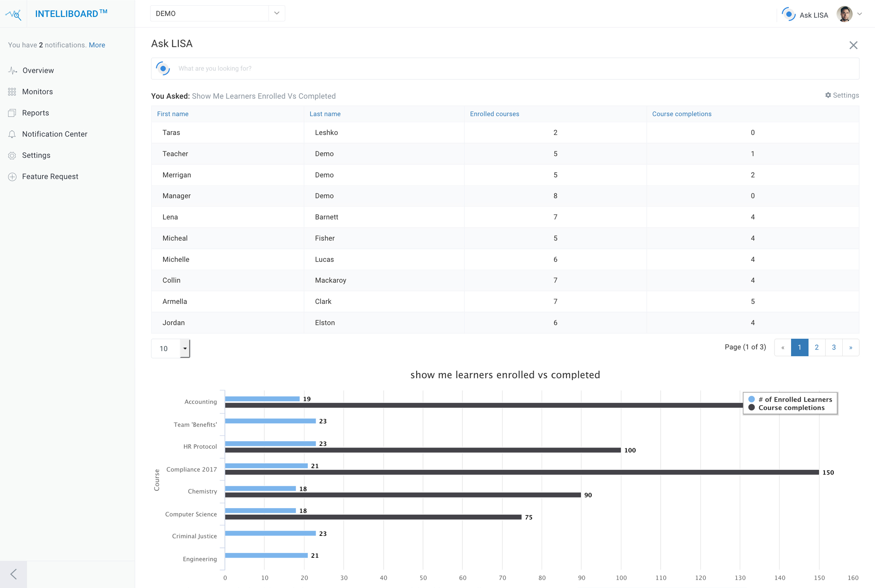Open Overview from the sidebar
This screenshot has height=588, width=875.
pos(38,71)
